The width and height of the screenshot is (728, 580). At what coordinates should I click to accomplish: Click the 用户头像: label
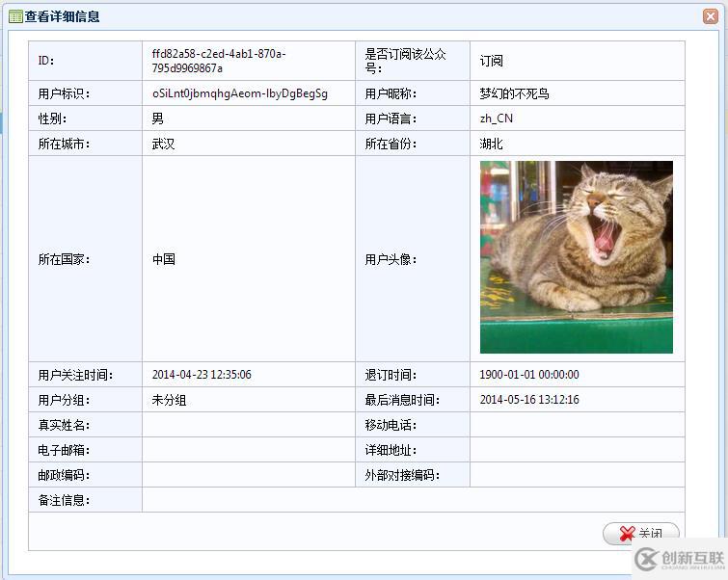[391, 259]
